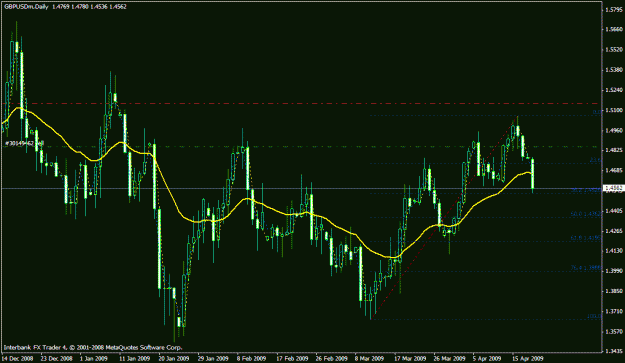
Task: Click the 8 Feb 2009 date label
Action: (x=251, y=358)
